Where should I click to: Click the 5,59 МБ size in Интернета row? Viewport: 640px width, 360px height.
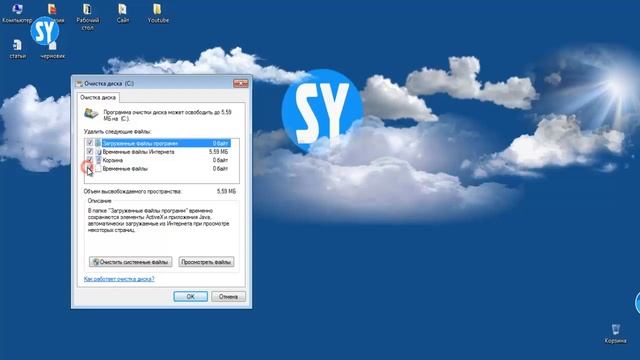pyautogui.click(x=218, y=152)
